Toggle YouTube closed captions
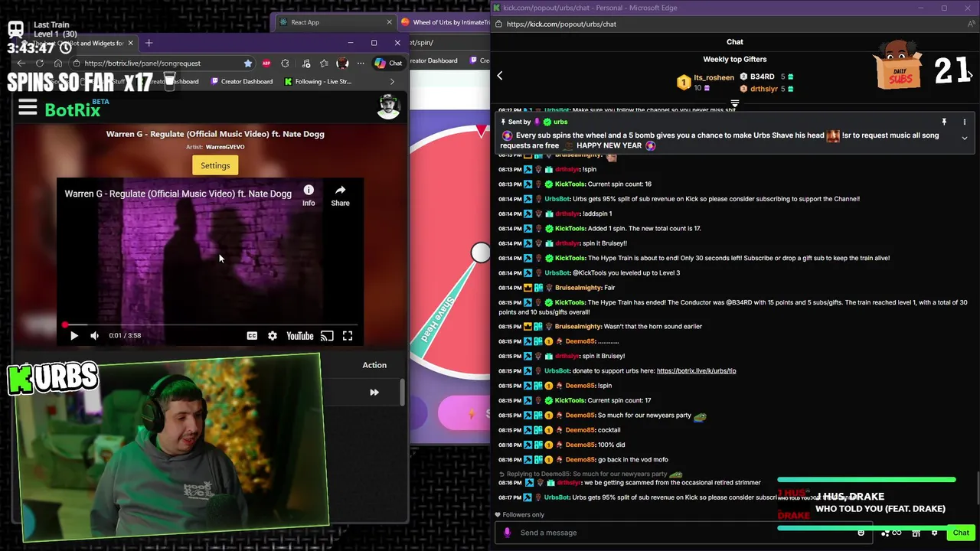Image resolution: width=980 pixels, height=551 pixels. 252,335
